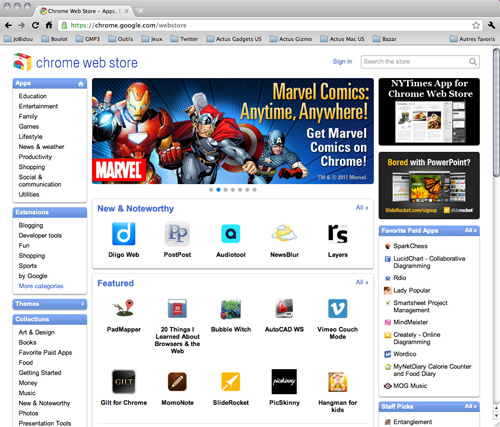The height and width of the screenshot is (427, 500).
Task: Open the JoBidou bookmarks folder
Action: (x=19, y=39)
